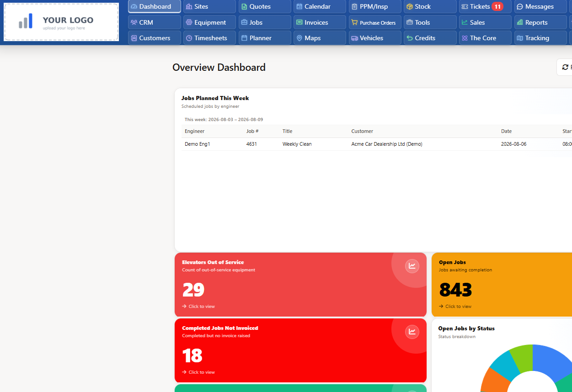Click the Jobs Planned This Week title
The width and height of the screenshot is (572, 392).
(215, 98)
